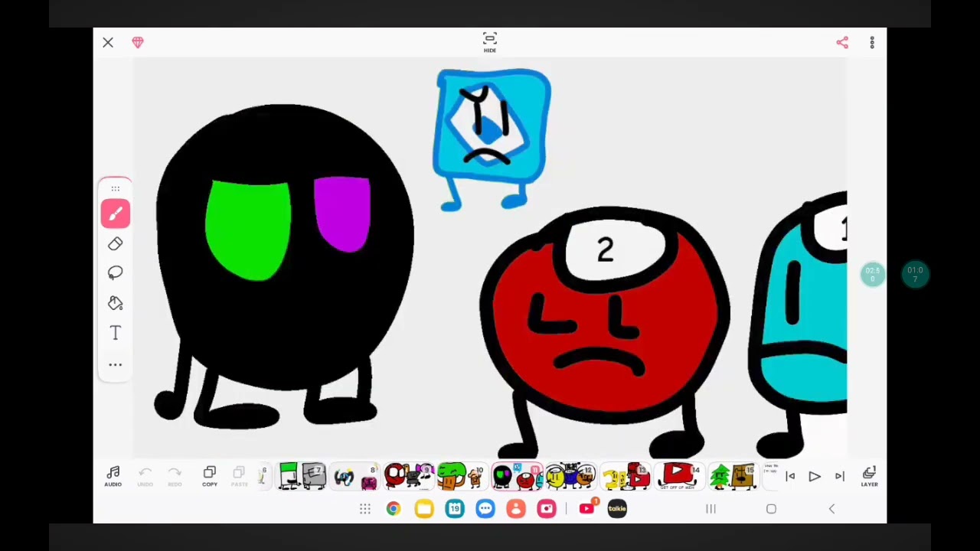This screenshot has height=551, width=980.
Task: Select the Lasso selection tool
Action: 116,273
